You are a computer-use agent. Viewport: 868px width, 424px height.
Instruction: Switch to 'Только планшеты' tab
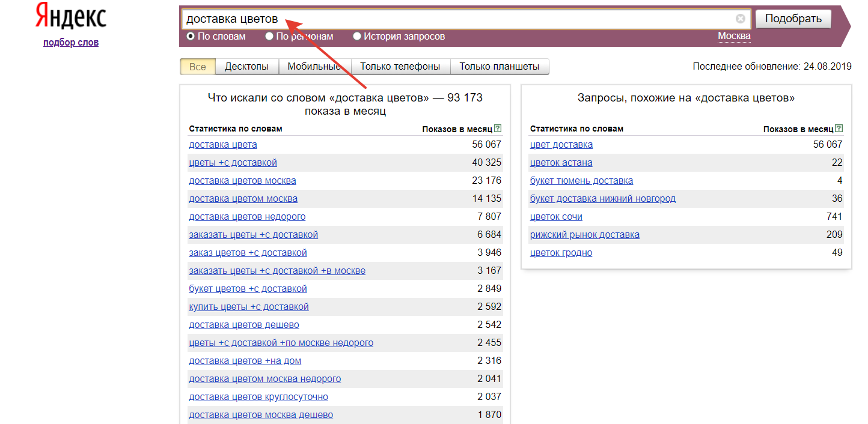pos(499,67)
